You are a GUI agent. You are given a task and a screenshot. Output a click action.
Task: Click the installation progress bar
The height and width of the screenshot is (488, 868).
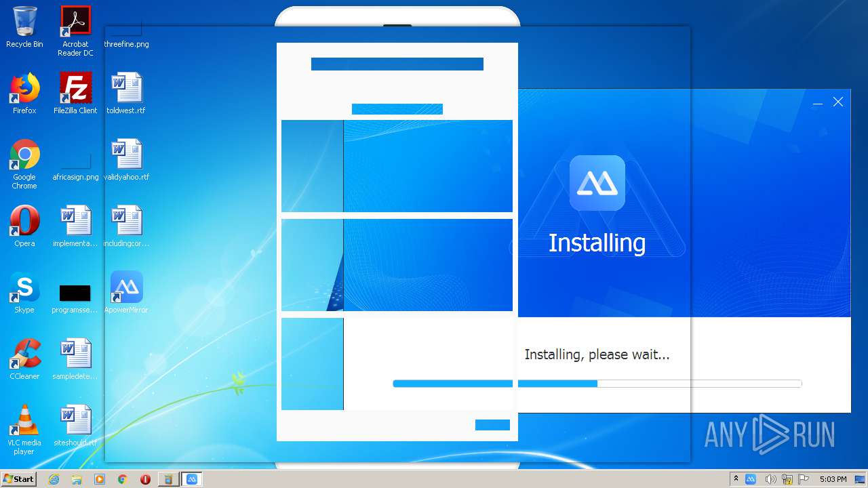(x=597, y=384)
